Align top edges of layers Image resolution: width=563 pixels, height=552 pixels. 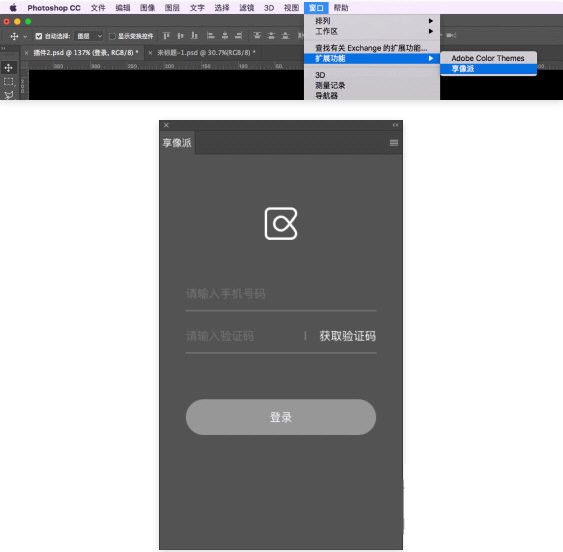tap(166, 36)
